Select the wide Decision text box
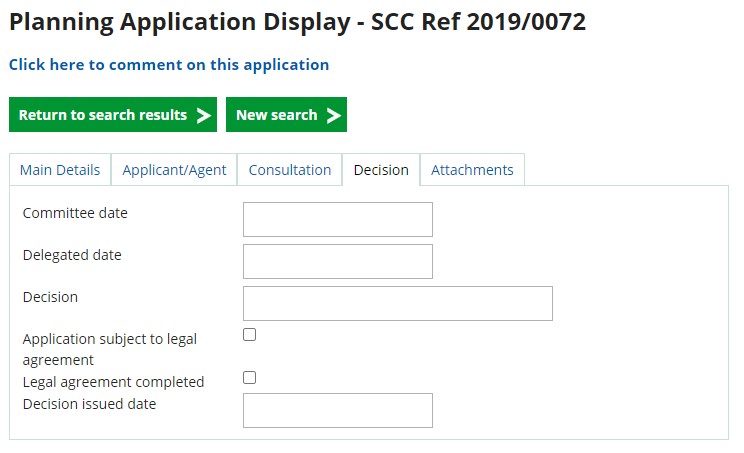The image size is (744, 453). click(x=398, y=304)
